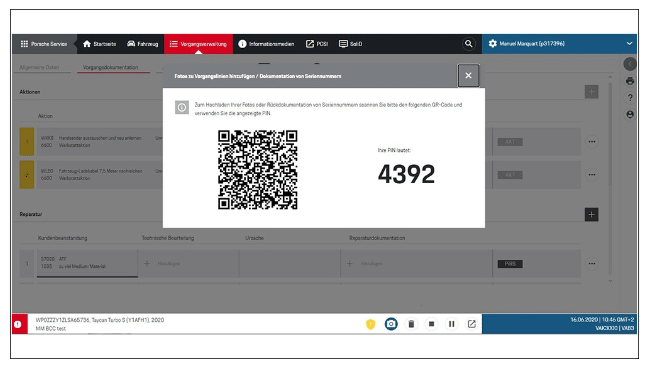Open the help question mark icon
649x368 pixels.
pos(630,98)
